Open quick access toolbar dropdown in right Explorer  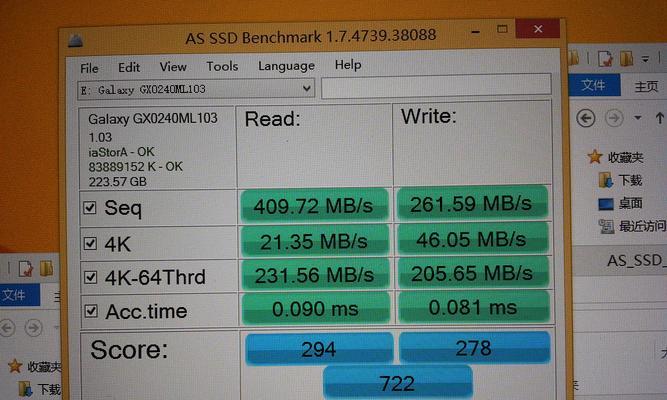pyautogui.click(x=645, y=59)
